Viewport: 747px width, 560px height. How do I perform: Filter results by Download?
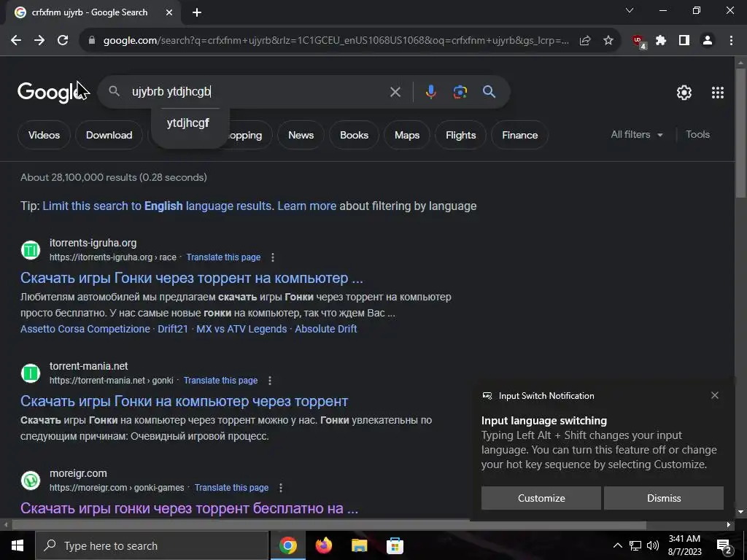[109, 135]
